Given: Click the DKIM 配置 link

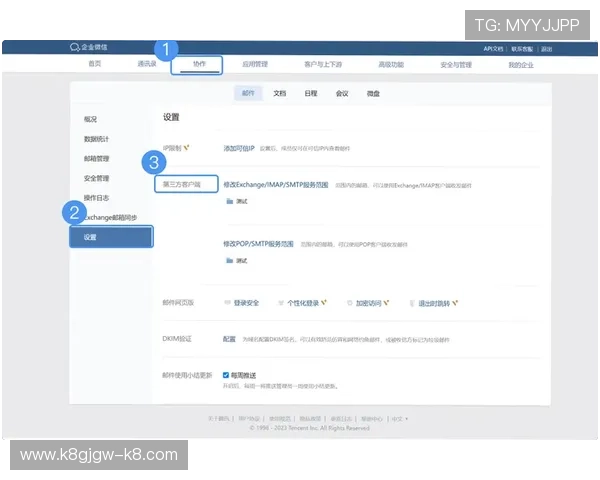Looking at the screenshot, I should pyautogui.click(x=229, y=339).
